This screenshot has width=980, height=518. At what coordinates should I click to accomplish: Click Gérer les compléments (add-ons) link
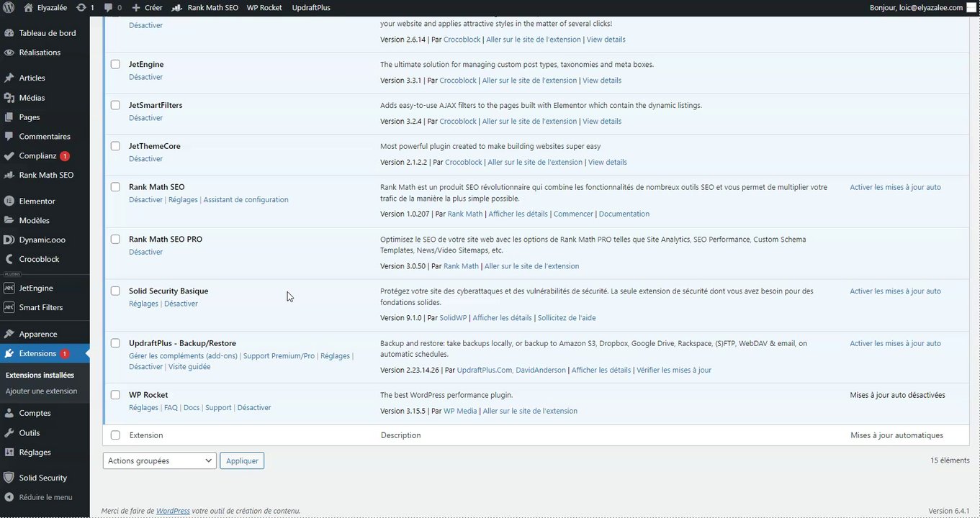183,356
